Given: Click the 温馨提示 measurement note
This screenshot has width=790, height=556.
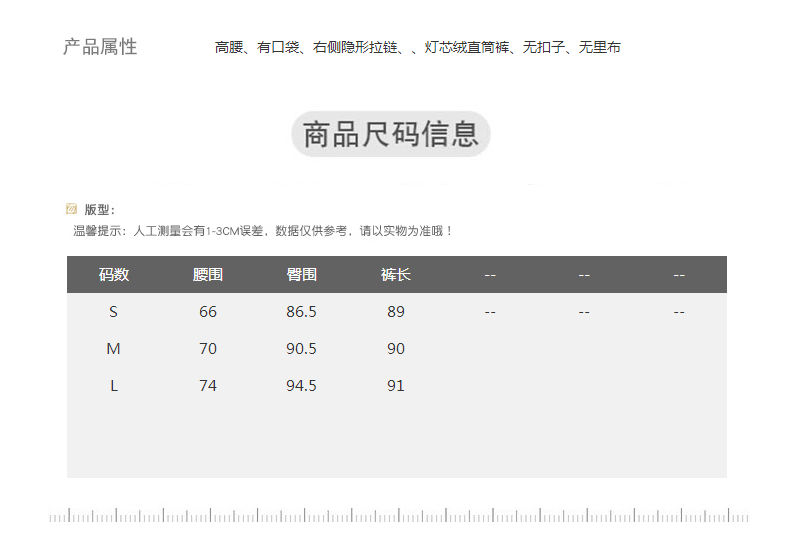Looking at the screenshot, I should 262,231.
